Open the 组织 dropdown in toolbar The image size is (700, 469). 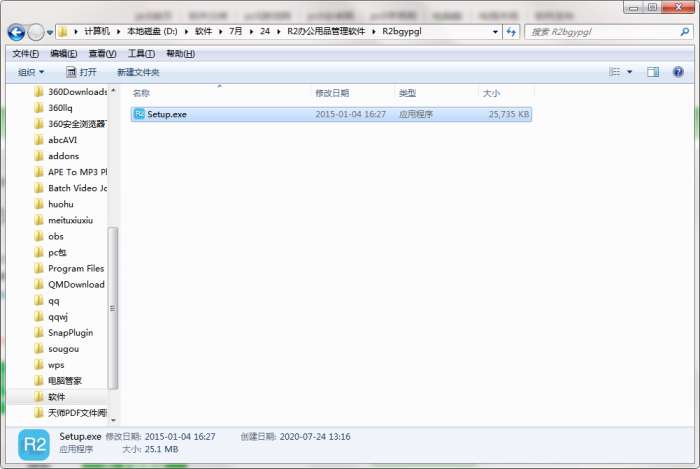[x=30, y=72]
